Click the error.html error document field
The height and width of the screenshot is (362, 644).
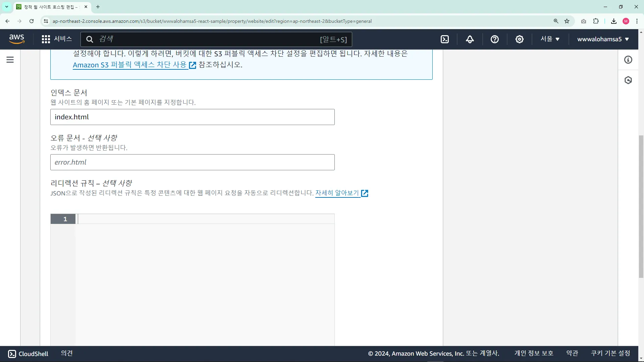click(x=192, y=162)
